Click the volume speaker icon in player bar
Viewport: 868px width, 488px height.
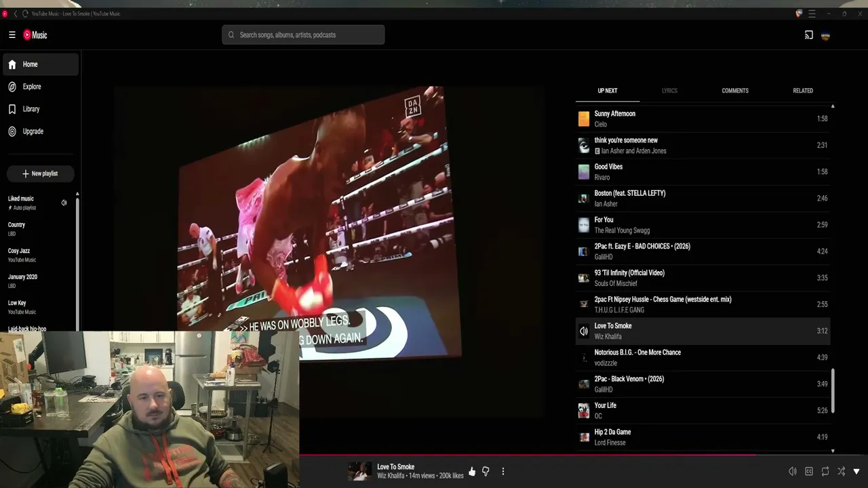[x=793, y=472]
